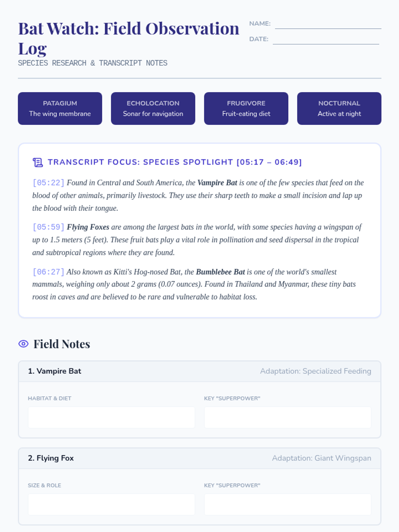Jump to the 05:22 timestamp
399x532 pixels.
pyautogui.click(x=49, y=183)
